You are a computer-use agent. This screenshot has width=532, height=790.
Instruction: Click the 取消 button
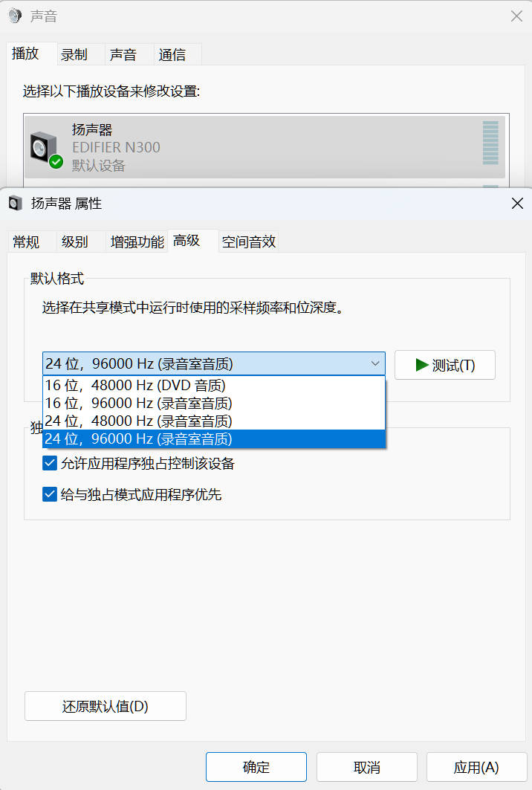(x=367, y=767)
